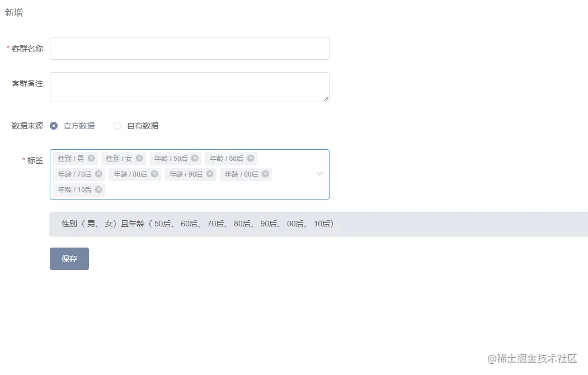Select the 自有数据 radio option
The image size is (588, 375).
pyautogui.click(x=117, y=126)
